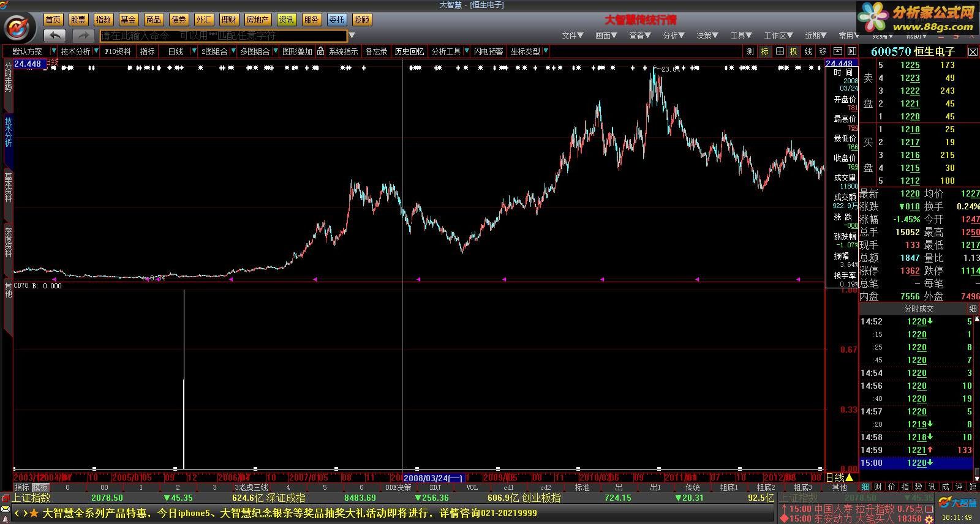Open the 首页 home button

53,20
